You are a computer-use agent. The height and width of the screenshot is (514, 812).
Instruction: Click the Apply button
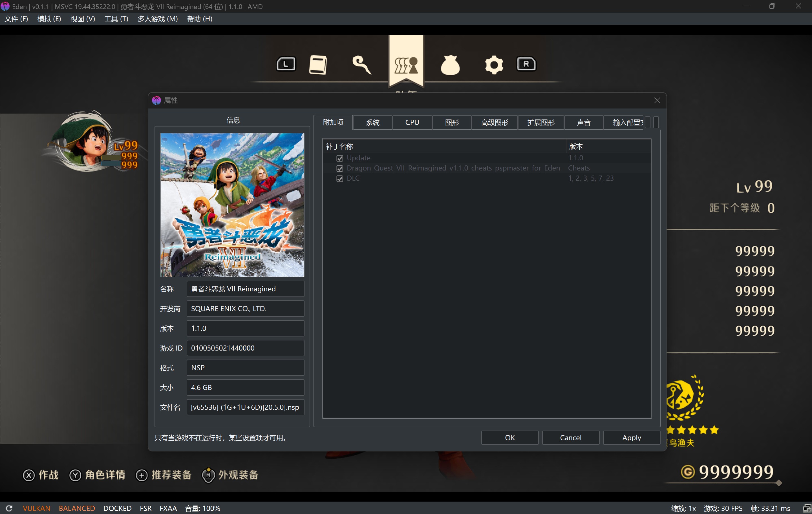tap(632, 437)
